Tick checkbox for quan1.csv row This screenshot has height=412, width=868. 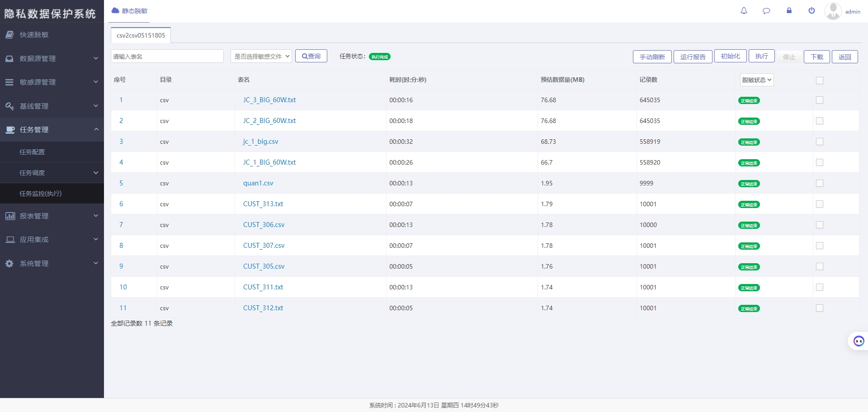click(x=820, y=183)
